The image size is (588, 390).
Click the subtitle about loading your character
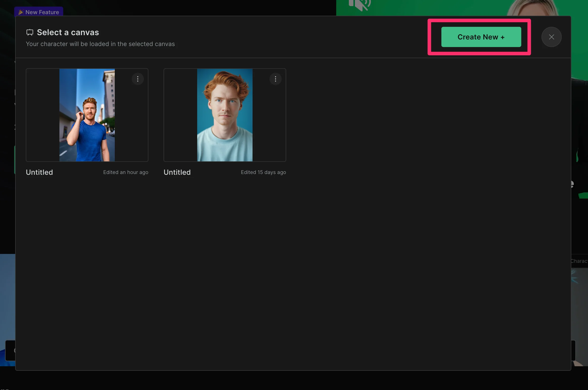point(100,44)
